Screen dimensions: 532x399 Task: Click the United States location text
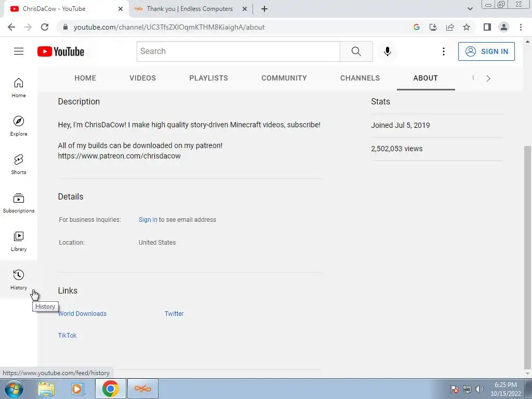click(157, 243)
